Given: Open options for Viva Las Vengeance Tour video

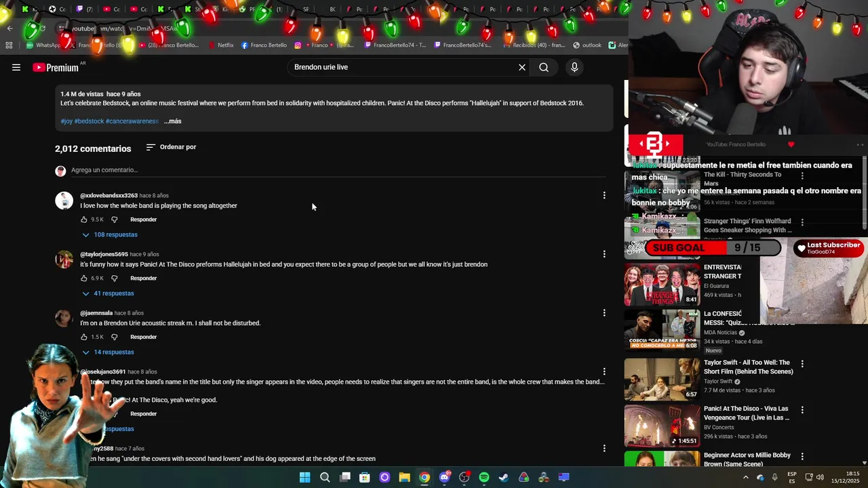Looking at the screenshot, I should pyautogui.click(x=802, y=410).
